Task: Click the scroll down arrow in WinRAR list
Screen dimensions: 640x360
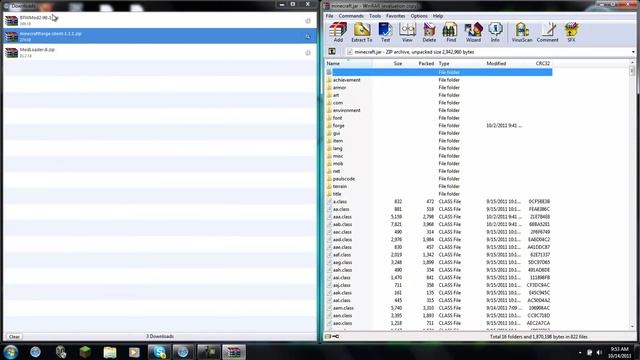Action: tap(632, 327)
